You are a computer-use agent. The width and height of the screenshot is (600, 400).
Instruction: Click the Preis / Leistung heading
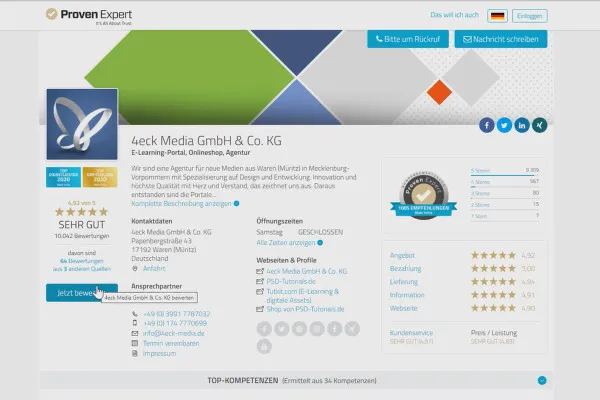tap(494, 333)
